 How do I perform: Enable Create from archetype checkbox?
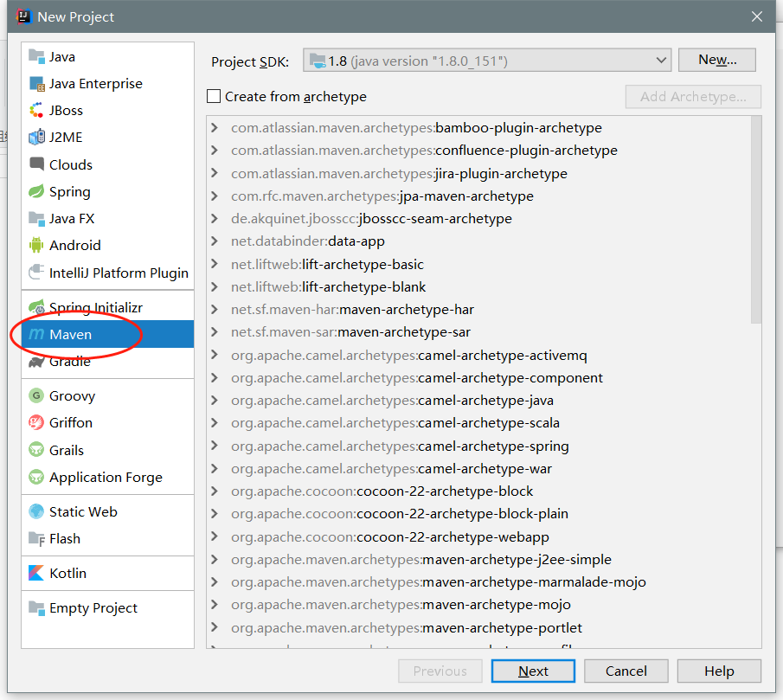pos(215,97)
